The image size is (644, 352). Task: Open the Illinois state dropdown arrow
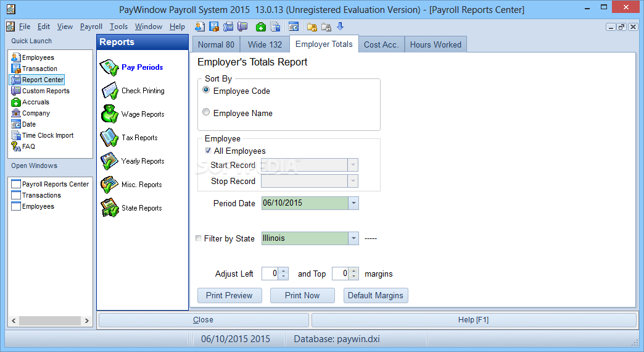(x=353, y=238)
